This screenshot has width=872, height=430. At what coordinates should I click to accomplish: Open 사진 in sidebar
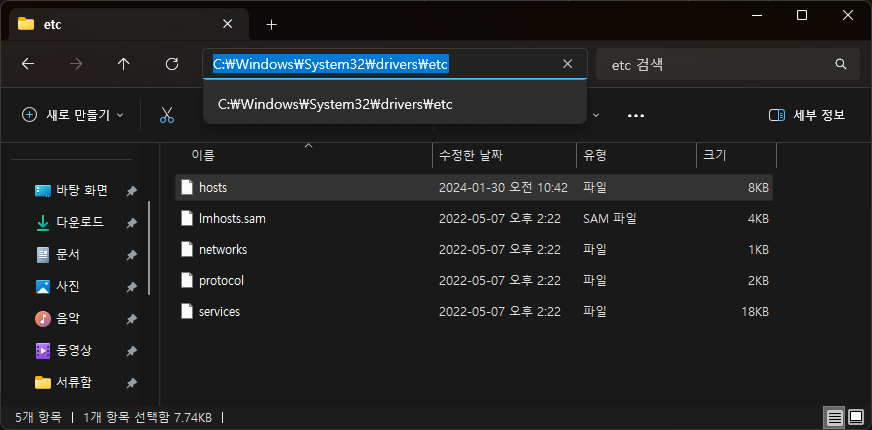pyautogui.click(x=58, y=287)
